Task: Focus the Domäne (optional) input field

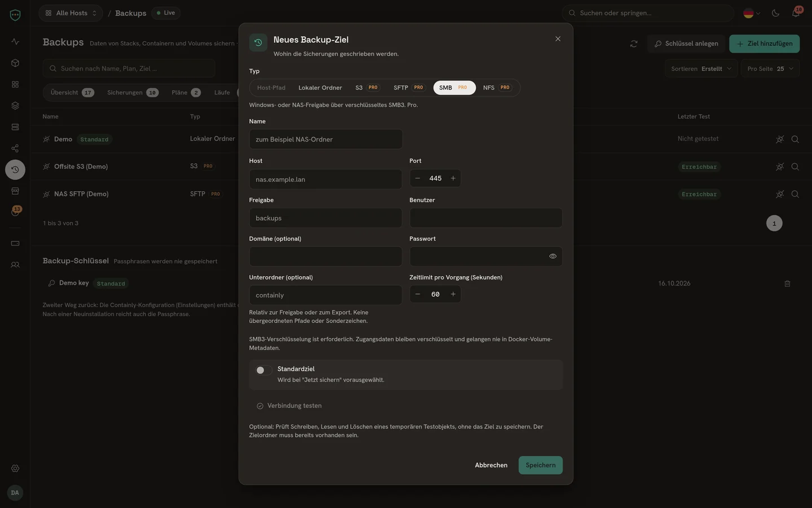Action: click(326, 256)
